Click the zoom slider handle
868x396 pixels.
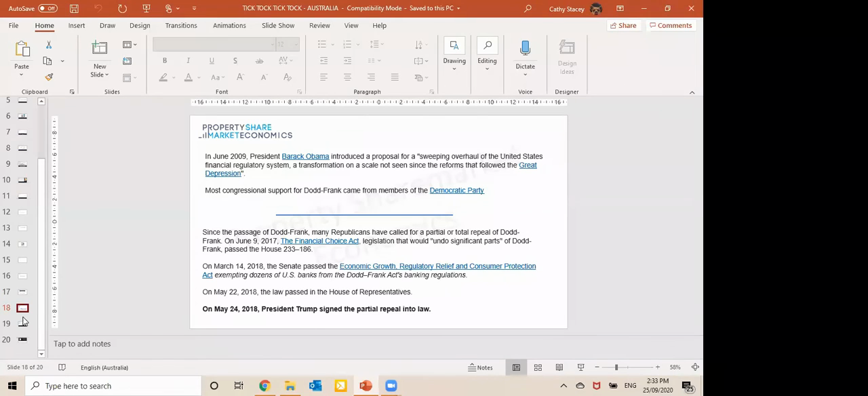[616, 368]
